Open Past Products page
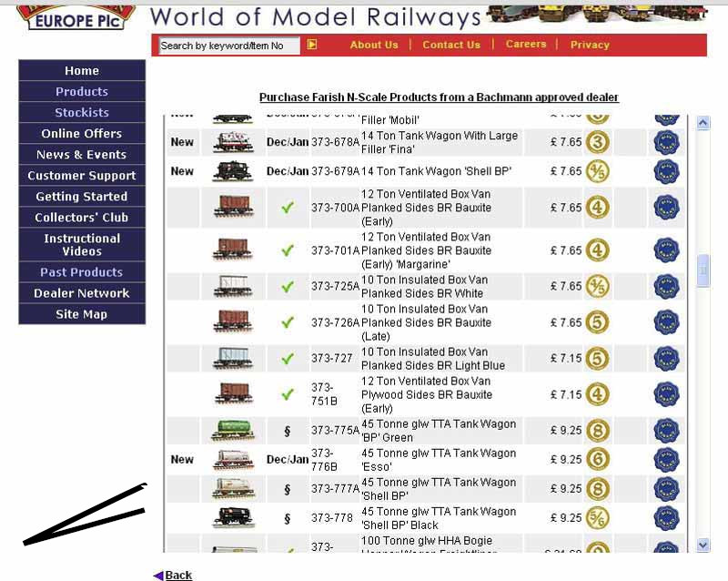728x581 pixels. [x=82, y=272]
